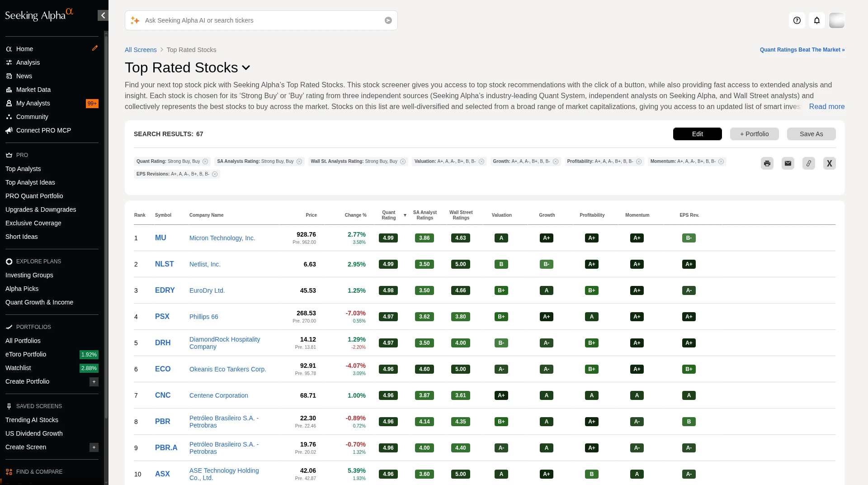Click the Ask Seeking Alpha AI search field
Image resolution: width=868 pixels, height=485 pixels.
[261, 20]
